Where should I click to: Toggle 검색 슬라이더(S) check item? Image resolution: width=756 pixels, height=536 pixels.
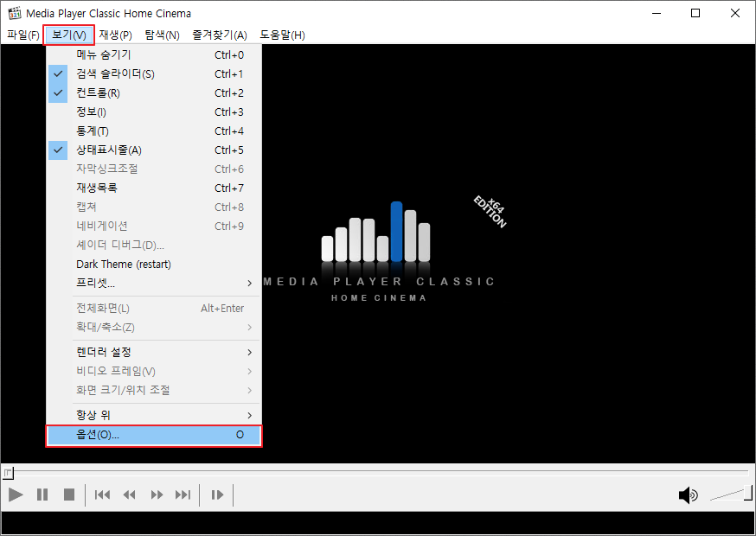pyautogui.click(x=154, y=73)
